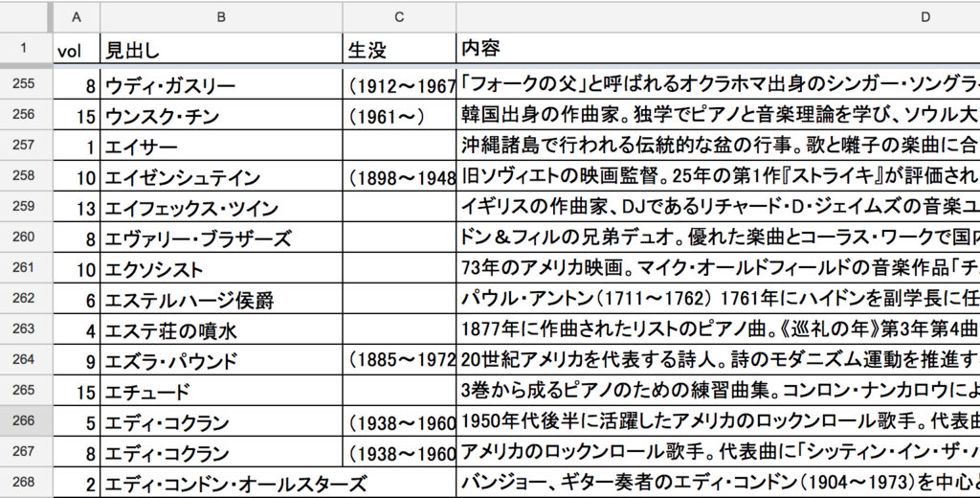The width and height of the screenshot is (980, 498).
Task: Select row 257 header
Action: pos(24,146)
